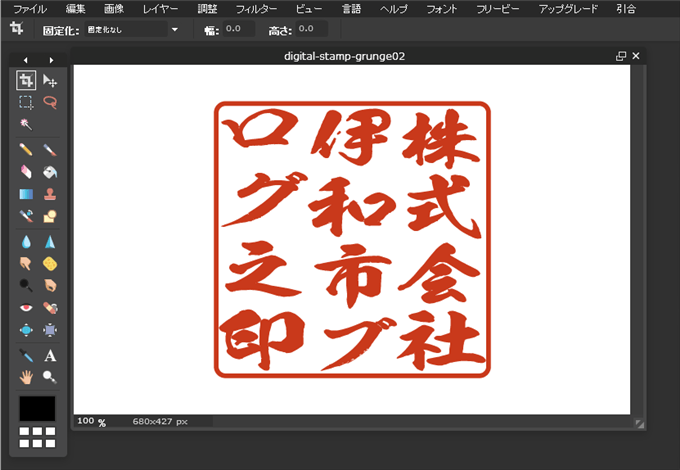Select the yellow Sponge tool
The image size is (680, 470).
coord(50,264)
